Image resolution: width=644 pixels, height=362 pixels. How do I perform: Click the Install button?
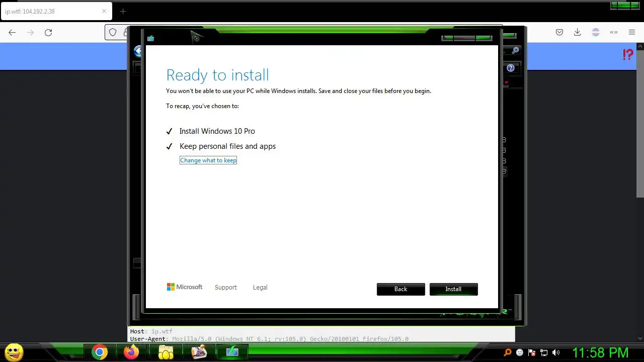pos(453,289)
